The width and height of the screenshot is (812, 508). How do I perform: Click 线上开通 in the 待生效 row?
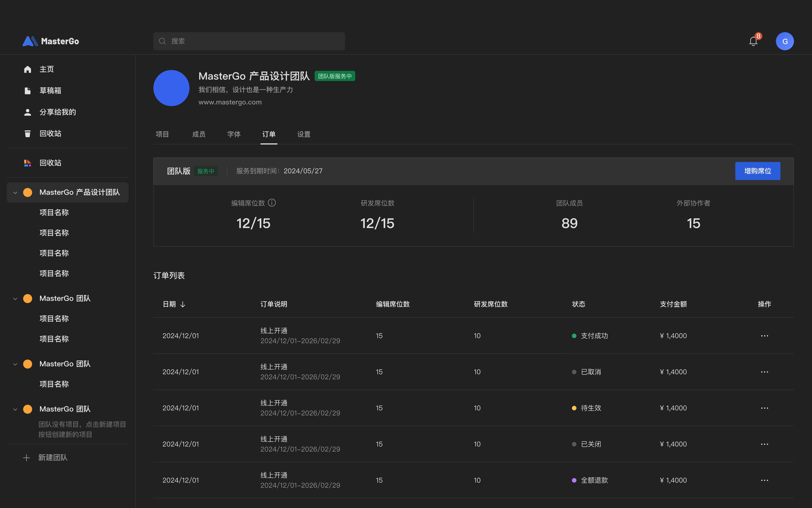(274, 403)
